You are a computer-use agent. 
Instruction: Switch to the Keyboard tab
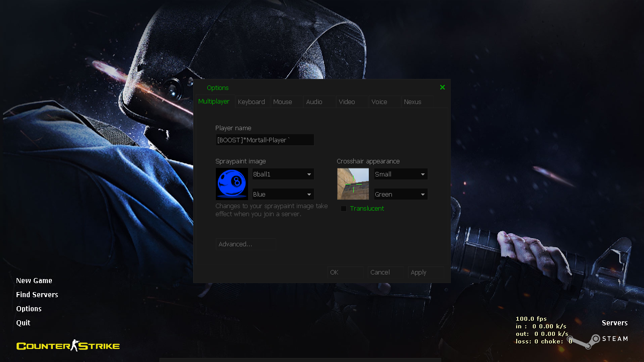[x=252, y=102]
